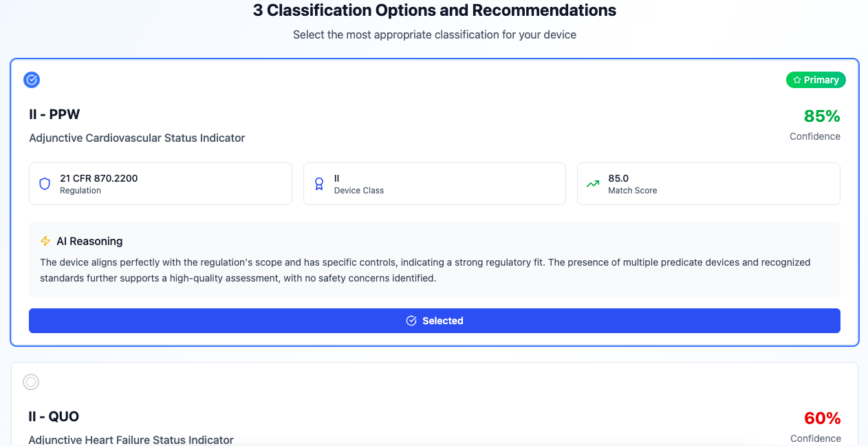Click the blue checkmark circle on the PPW card
This screenshot has height=446, width=868.
coord(32,80)
